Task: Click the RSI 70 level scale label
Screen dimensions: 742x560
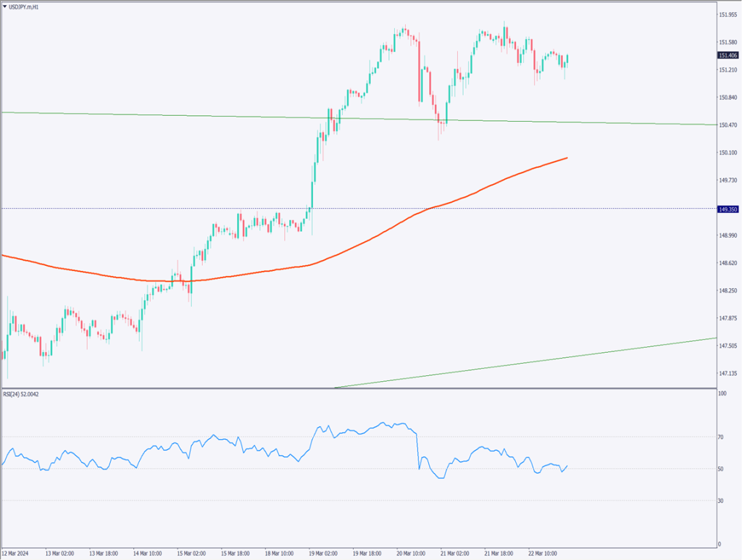Action: point(721,437)
